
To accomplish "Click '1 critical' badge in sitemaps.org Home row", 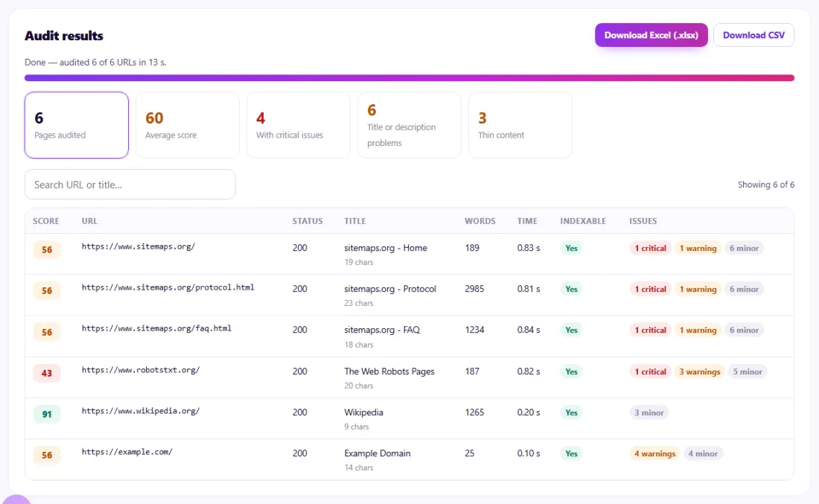I will (650, 248).
